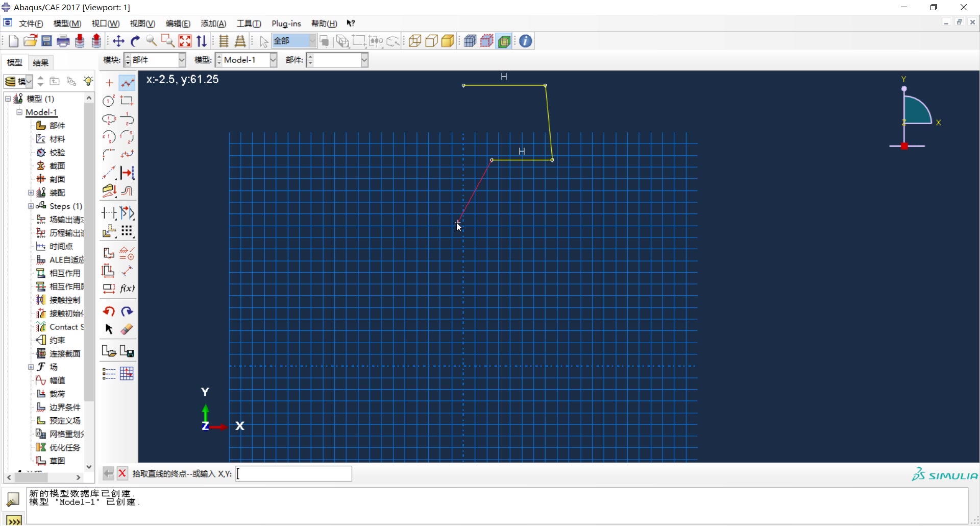Open the query information tool

tap(526, 41)
